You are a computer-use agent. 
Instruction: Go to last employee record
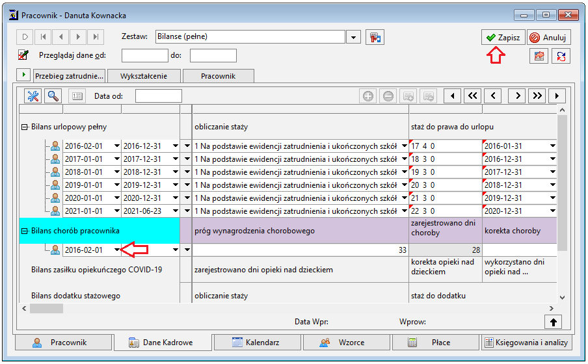pyautogui.click(x=96, y=37)
